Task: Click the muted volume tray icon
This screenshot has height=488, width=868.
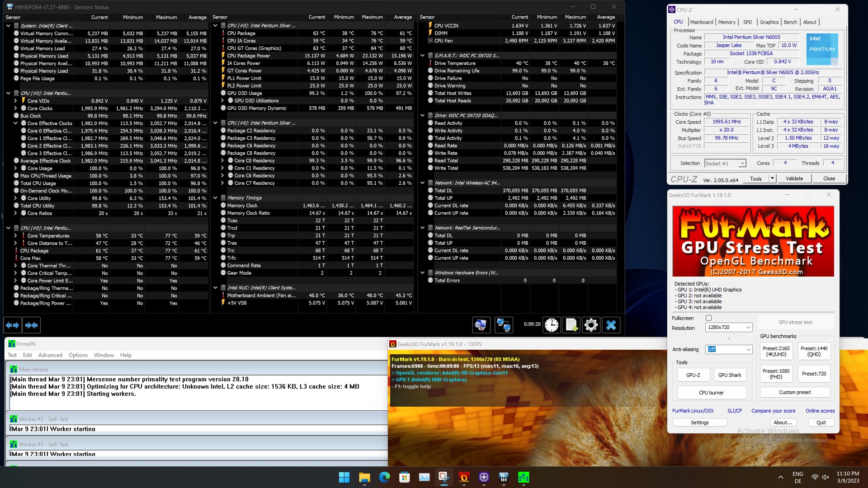Action: 826,477
